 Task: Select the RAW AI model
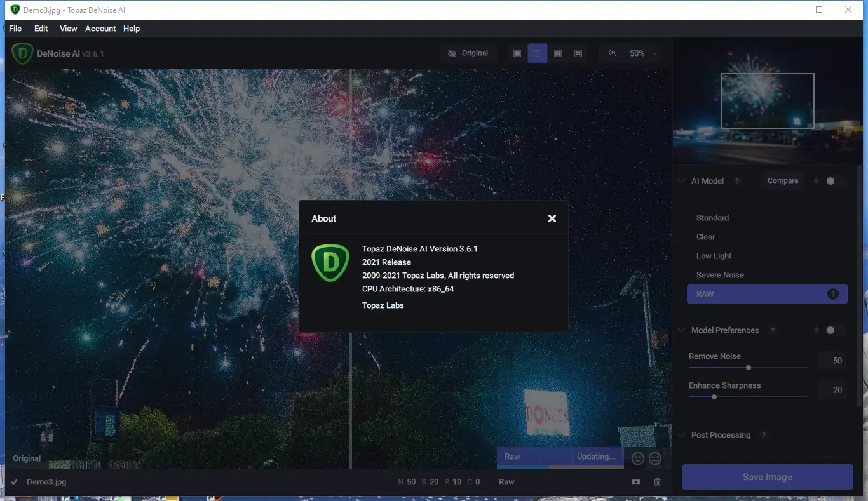click(x=768, y=294)
